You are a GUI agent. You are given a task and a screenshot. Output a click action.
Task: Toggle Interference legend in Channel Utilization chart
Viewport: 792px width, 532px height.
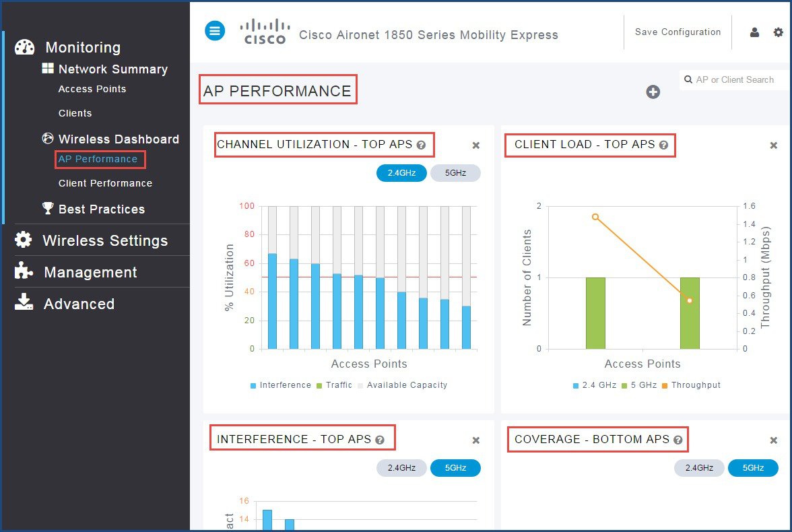click(x=281, y=385)
